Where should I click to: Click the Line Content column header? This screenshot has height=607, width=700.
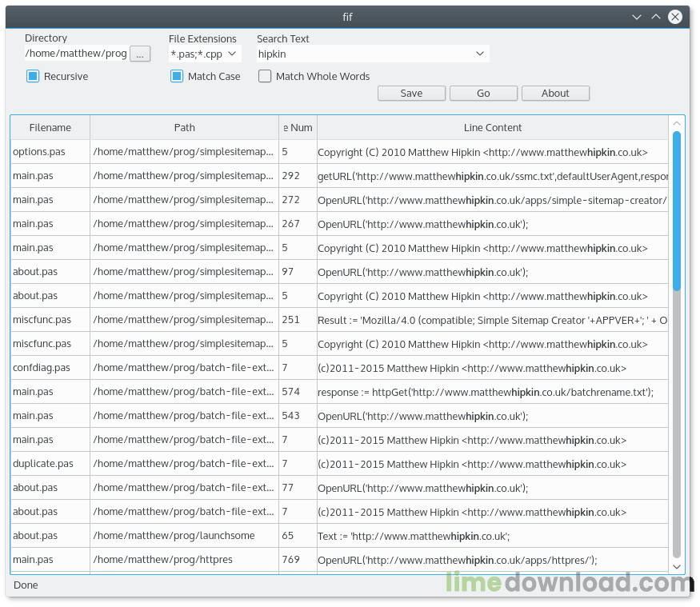[x=493, y=128]
